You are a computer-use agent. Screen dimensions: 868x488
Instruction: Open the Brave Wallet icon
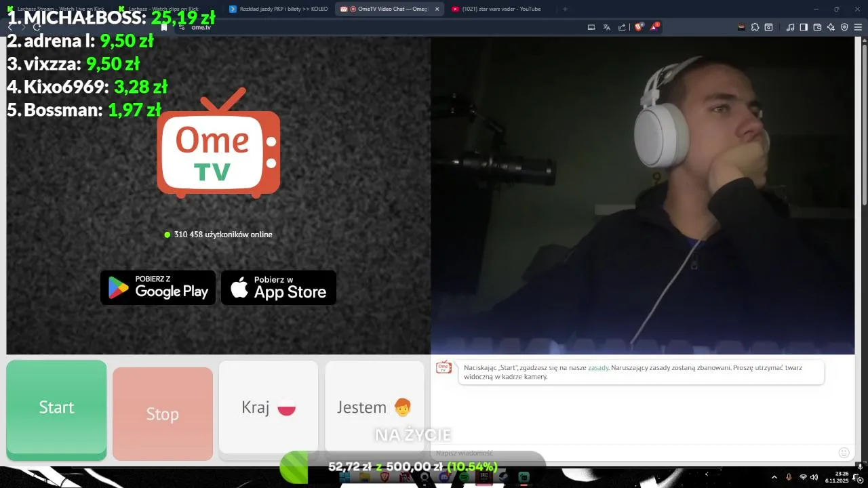817,27
